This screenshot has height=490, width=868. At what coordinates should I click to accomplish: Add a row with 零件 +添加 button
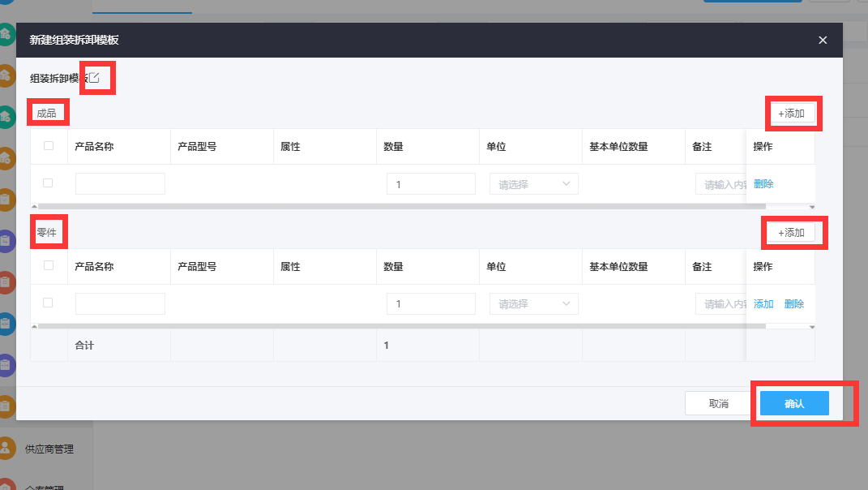click(791, 232)
